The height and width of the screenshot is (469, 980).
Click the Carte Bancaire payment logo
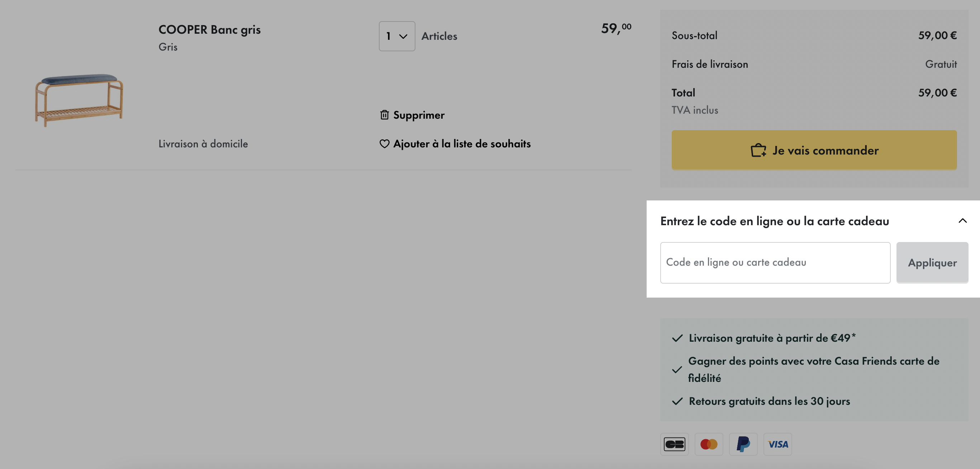tap(674, 444)
